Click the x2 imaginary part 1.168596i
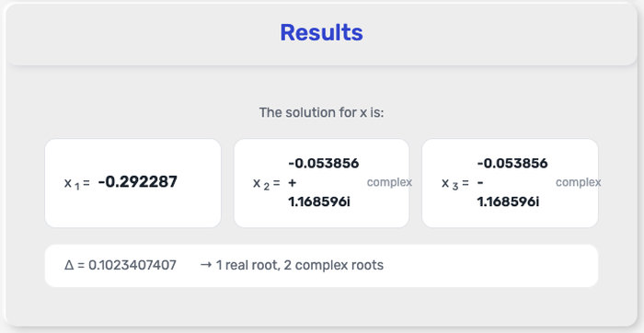This screenshot has height=333, width=644. coord(319,201)
